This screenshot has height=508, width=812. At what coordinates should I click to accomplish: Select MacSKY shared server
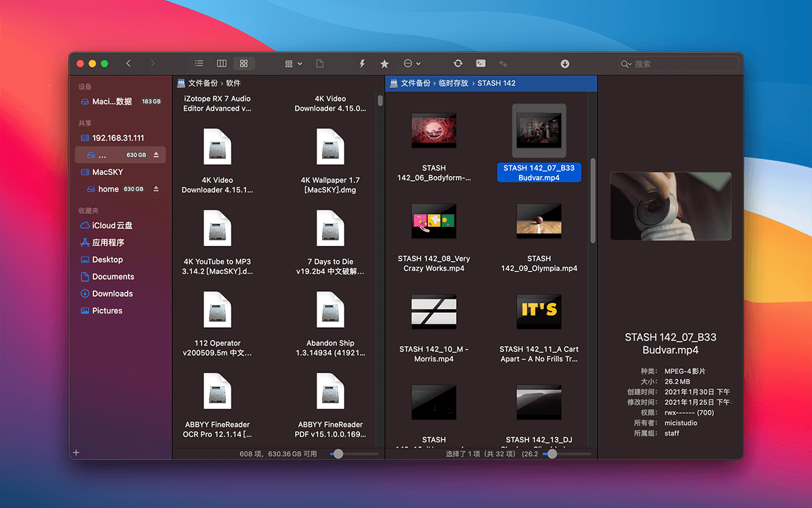coord(120,172)
